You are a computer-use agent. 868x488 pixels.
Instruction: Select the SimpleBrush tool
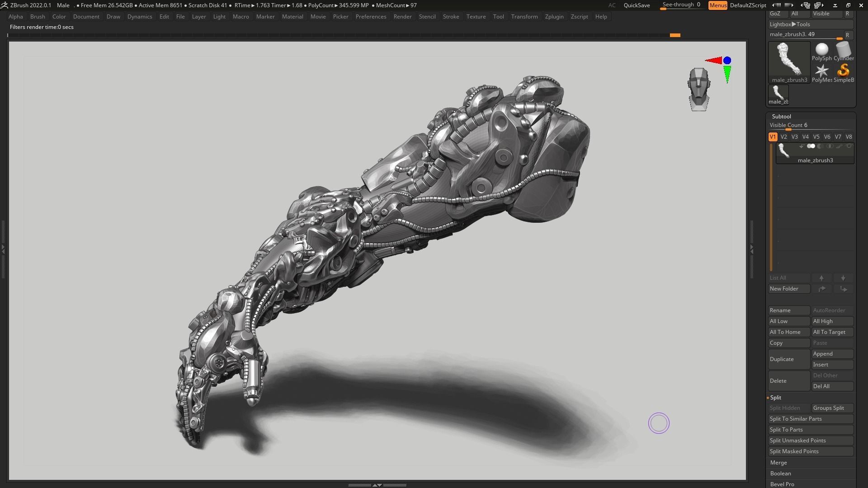click(843, 70)
